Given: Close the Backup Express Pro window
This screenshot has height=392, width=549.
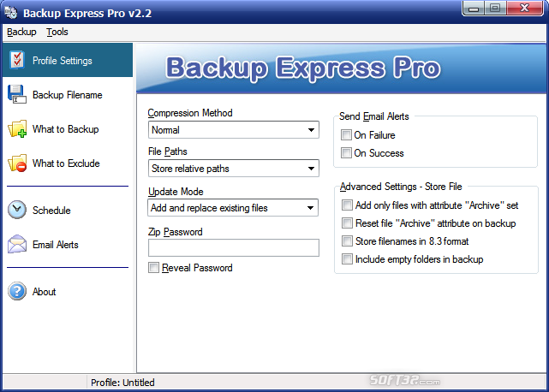Looking at the screenshot, I should coord(524,9).
